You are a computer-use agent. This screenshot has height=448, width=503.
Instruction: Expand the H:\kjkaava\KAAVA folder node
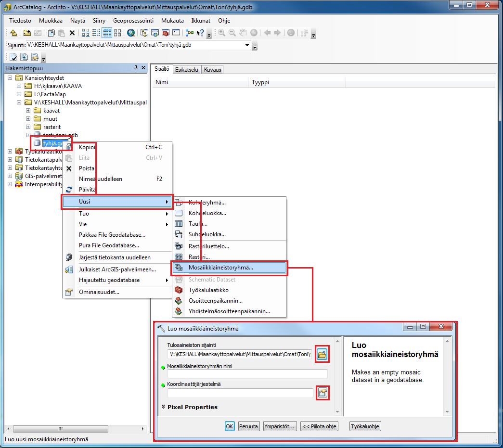pos(19,86)
